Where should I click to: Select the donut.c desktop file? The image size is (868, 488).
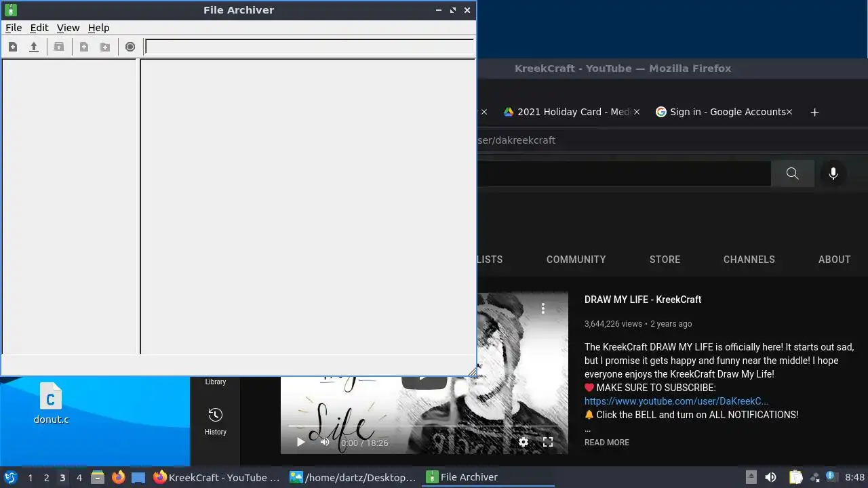coord(51,404)
